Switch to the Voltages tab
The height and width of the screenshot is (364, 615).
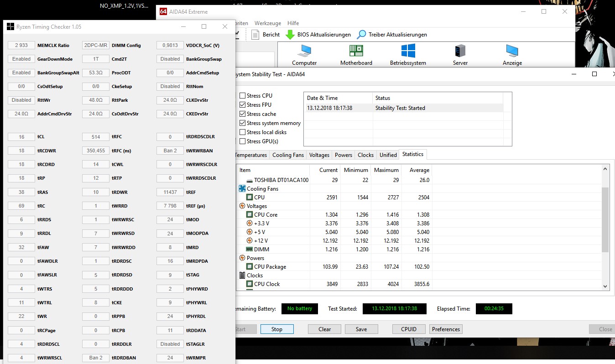pos(319,155)
